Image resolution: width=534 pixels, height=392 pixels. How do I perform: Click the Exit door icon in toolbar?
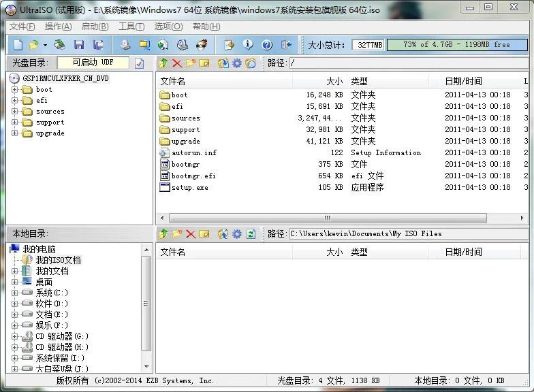(286, 45)
